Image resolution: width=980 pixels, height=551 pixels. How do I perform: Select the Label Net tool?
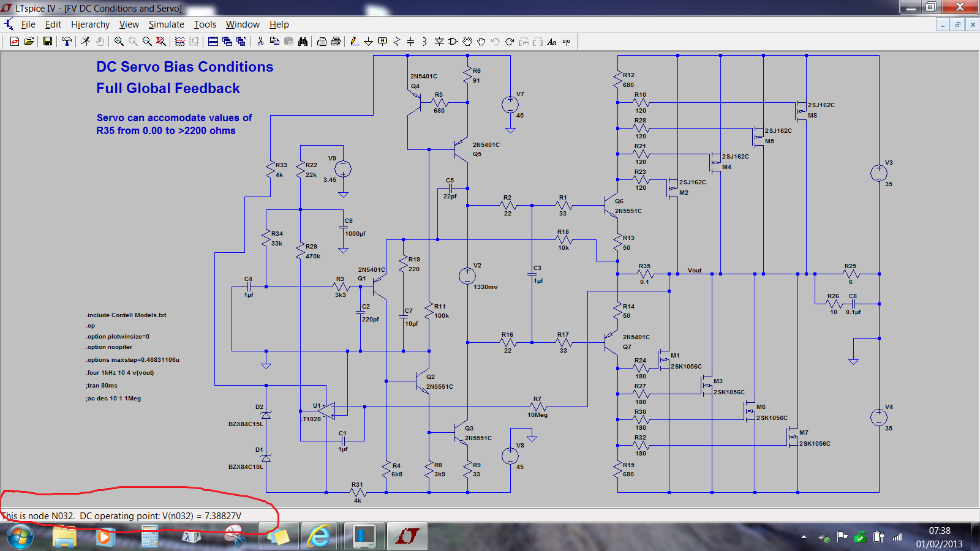(x=383, y=42)
